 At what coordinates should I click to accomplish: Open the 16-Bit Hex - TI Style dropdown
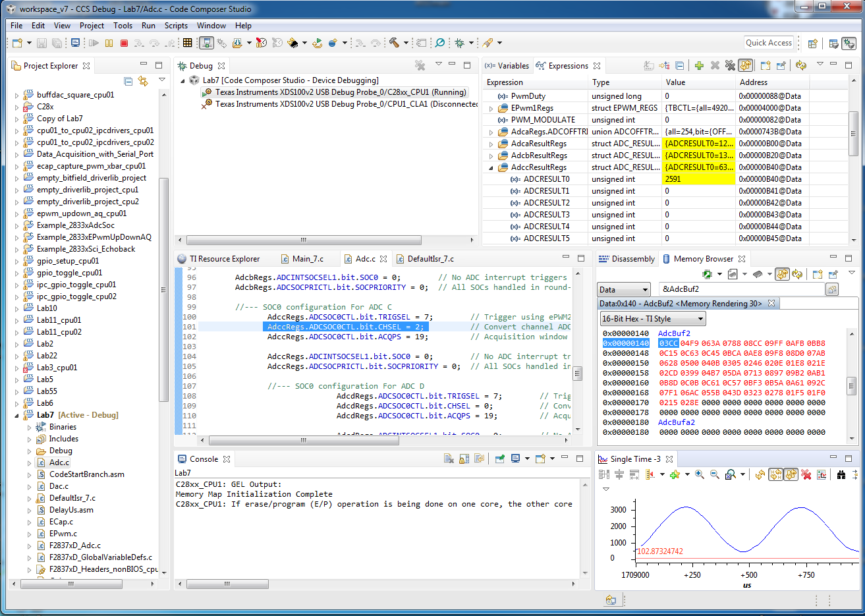[x=652, y=319]
